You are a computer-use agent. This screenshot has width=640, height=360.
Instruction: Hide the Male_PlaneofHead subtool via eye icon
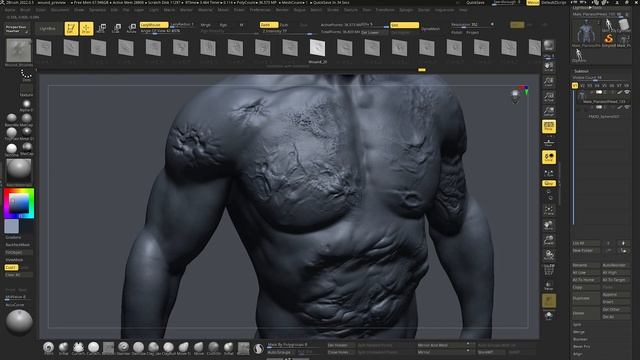[x=627, y=93]
